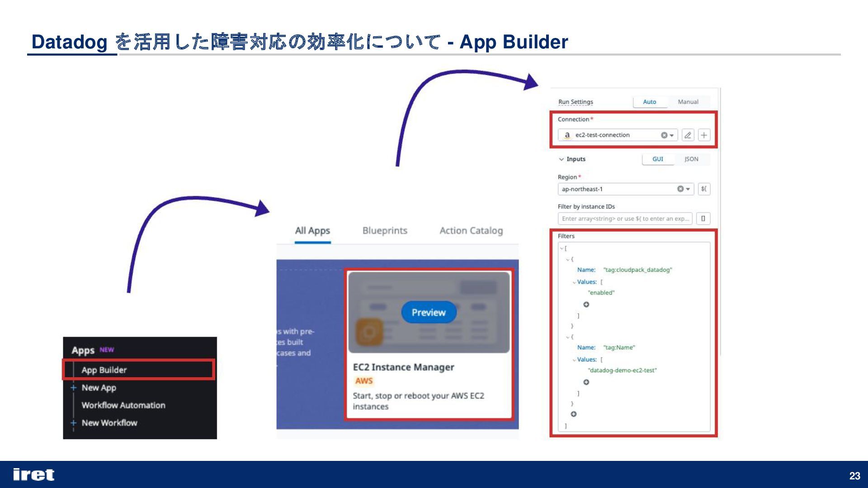Open Workflow Automation menu entry
The image size is (868, 488).
click(123, 405)
